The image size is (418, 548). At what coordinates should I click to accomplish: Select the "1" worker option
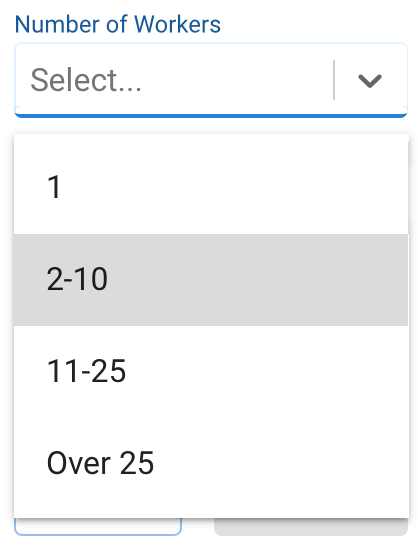pos(211,188)
